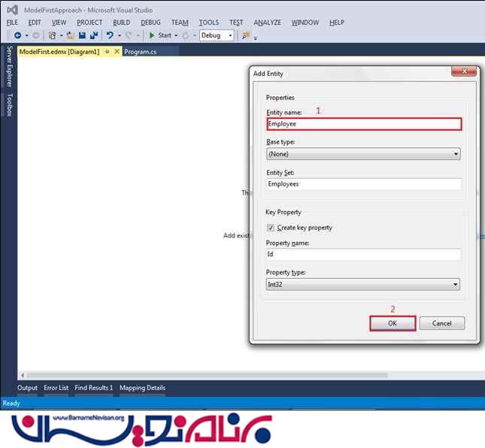The height and width of the screenshot is (448, 485).
Task: Open the Debug configuration dropdown
Action: pos(217,35)
